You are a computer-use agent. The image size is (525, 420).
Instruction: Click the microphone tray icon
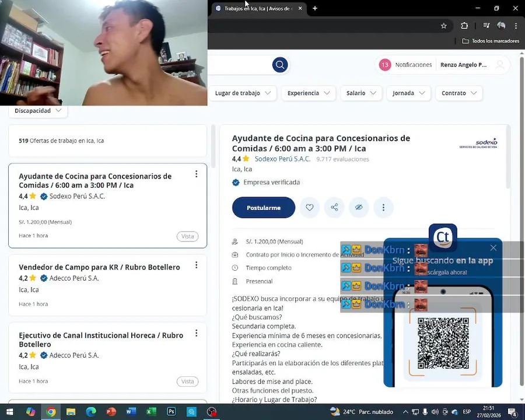[425, 412]
